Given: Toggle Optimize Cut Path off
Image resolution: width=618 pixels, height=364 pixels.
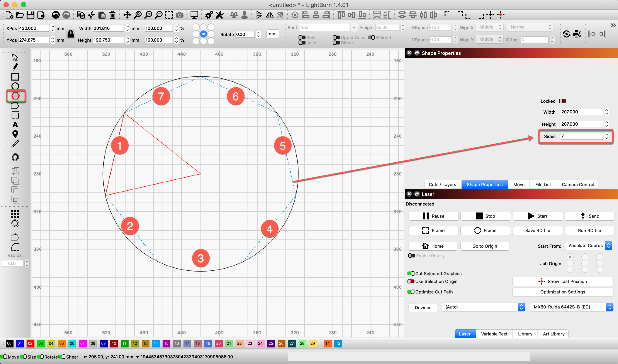Looking at the screenshot, I should 411,292.
